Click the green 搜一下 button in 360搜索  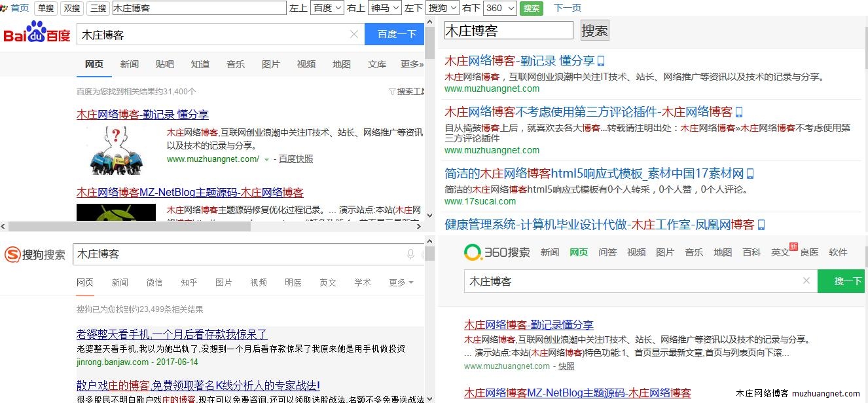841,281
